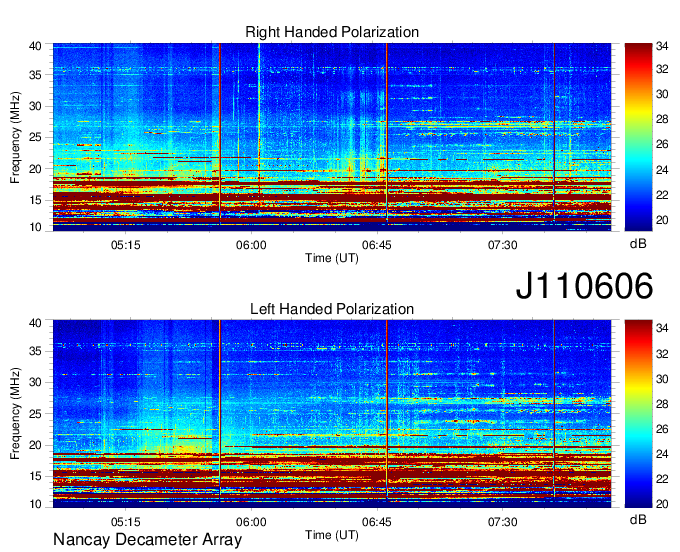Click the Left Handed plot's color scale bar
Screen dimensions: 680x552
638,414
